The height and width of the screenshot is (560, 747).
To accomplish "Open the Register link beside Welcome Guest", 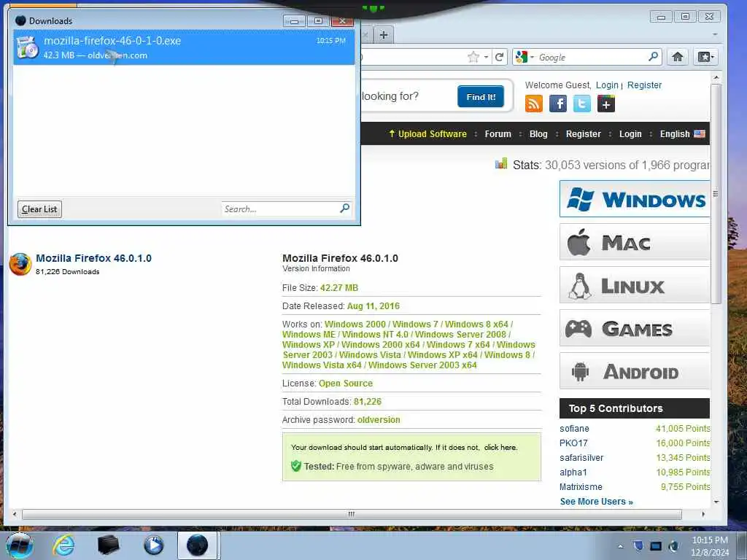I will [x=644, y=85].
